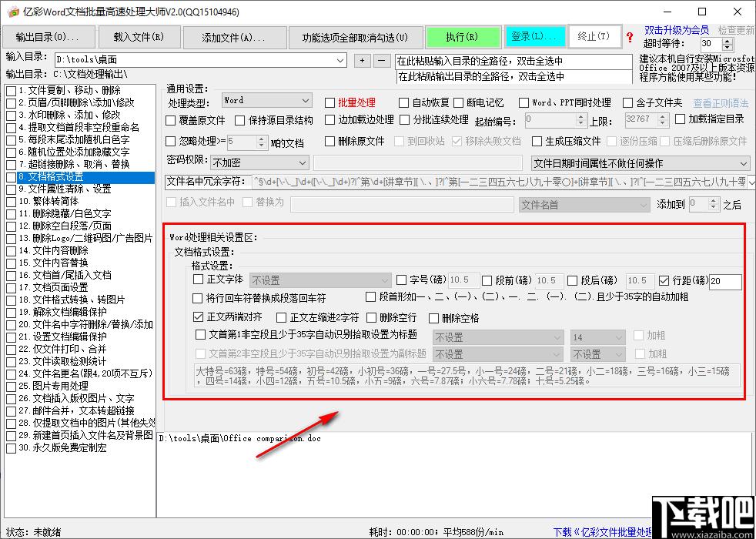The image size is (756, 539).
Task: Click the 输出目录(O)... button
Action: pos(47,38)
